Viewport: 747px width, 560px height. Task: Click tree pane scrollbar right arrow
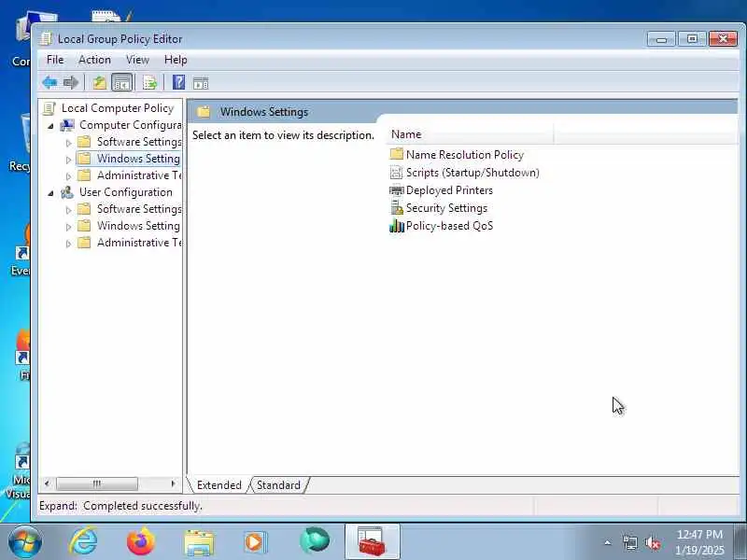click(173, 483)
